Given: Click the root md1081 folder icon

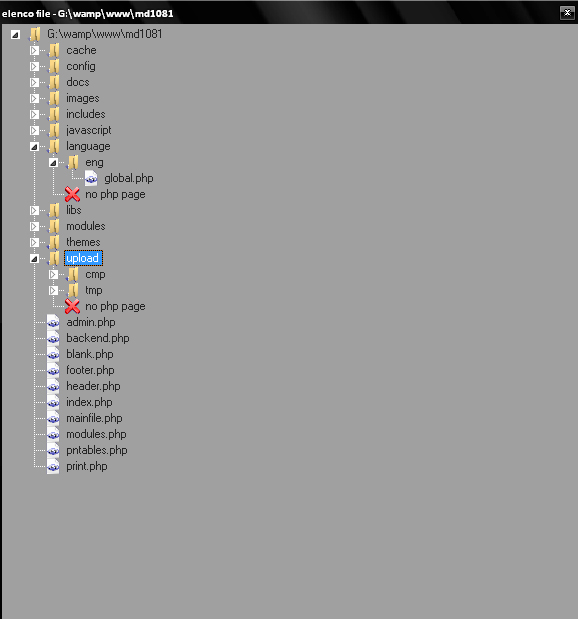Looking at the screenshot, I should coord(35,34).
